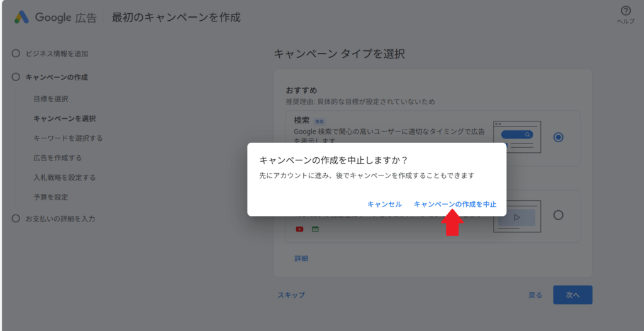Select the 検索 campaign radio button
Viewport: 644px width, 331px height.
558,137
